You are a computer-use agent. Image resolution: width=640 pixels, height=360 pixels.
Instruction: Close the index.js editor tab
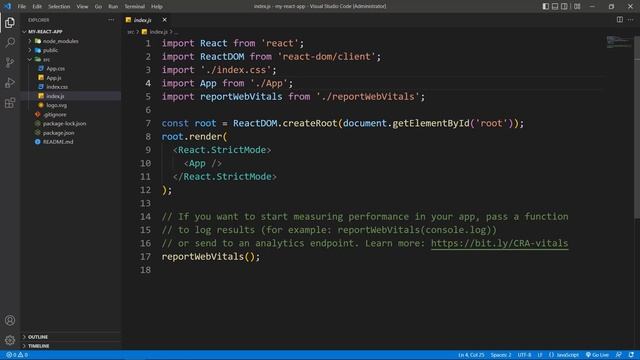164,20
